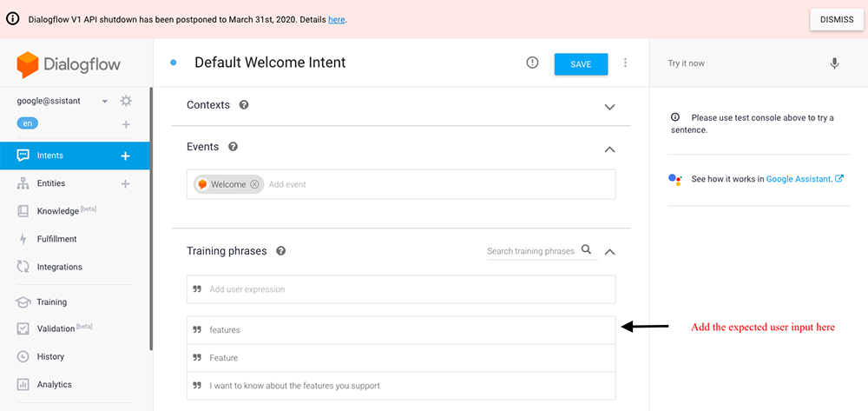Select the 'features' training phrase
868x411 pixels.
401,329
